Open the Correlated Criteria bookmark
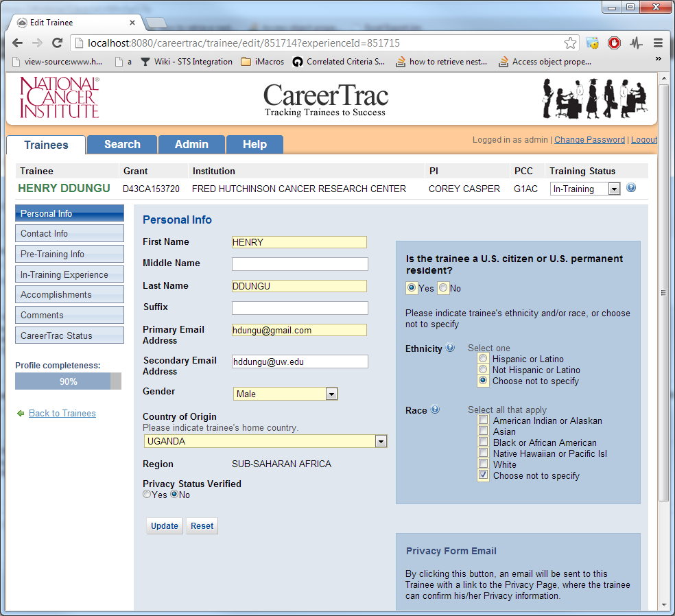 [x=338, y=62]
